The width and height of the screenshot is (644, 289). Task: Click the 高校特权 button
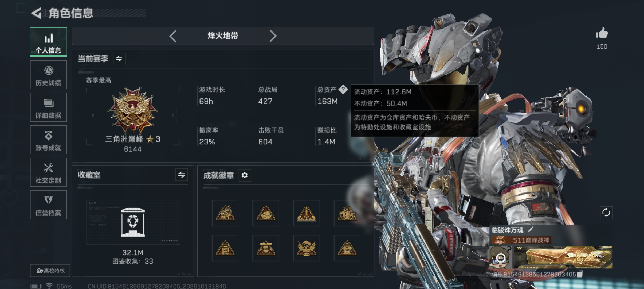point(50,271)
